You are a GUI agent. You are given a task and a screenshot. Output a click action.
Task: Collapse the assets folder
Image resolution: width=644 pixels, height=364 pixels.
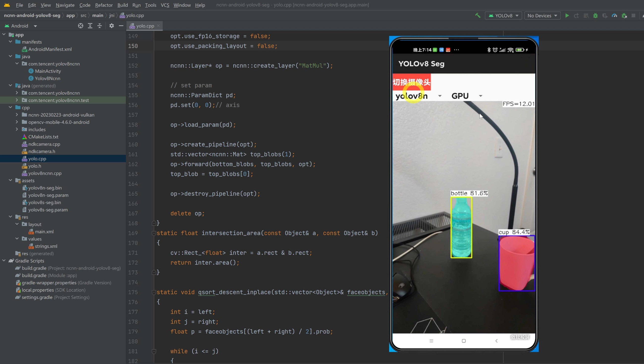[x=10, y=180]
